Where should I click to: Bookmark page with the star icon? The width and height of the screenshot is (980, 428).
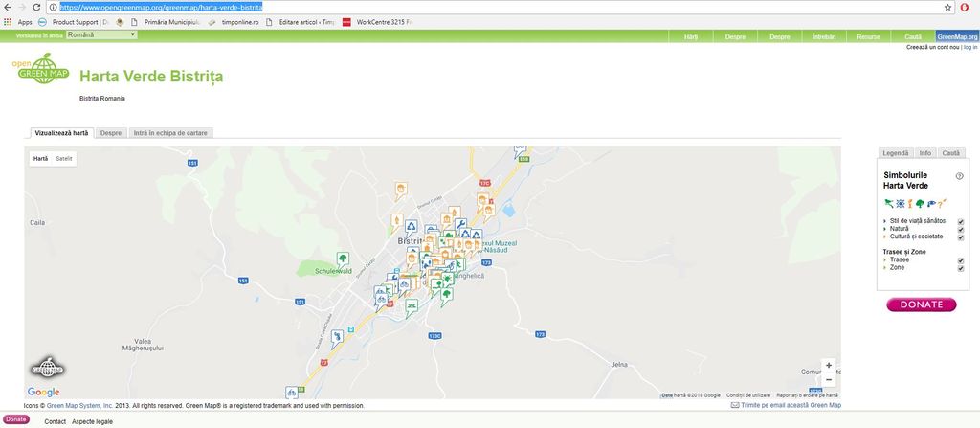(x=947, y=7)
